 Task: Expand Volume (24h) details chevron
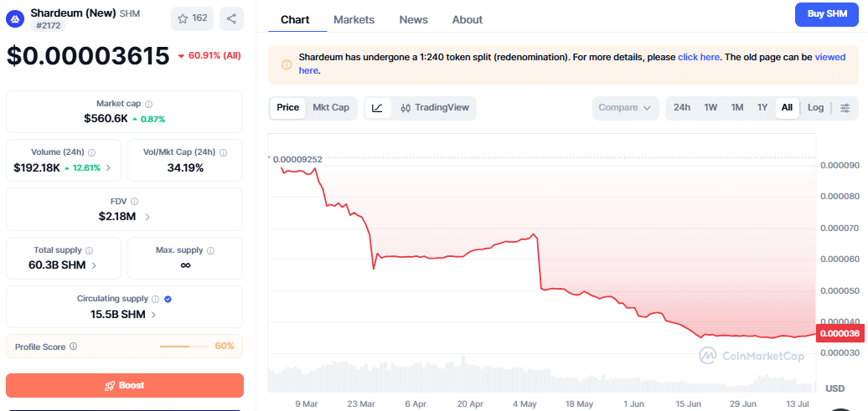point(109,167)
